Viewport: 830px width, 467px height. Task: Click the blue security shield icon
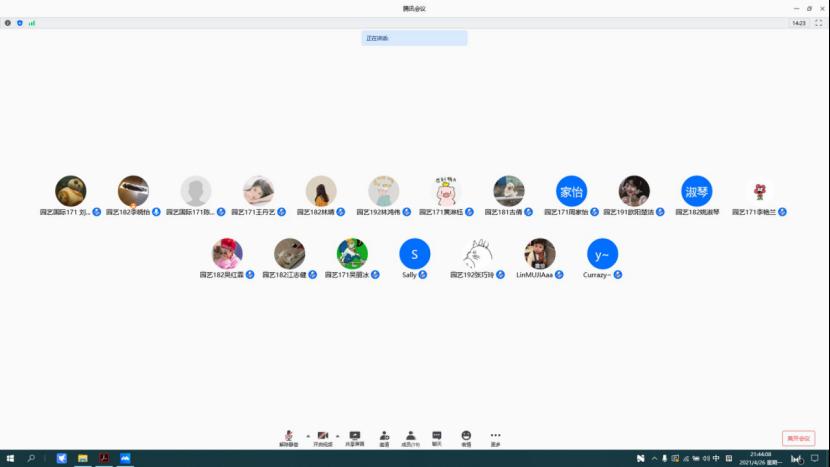(x=20, y=22)
